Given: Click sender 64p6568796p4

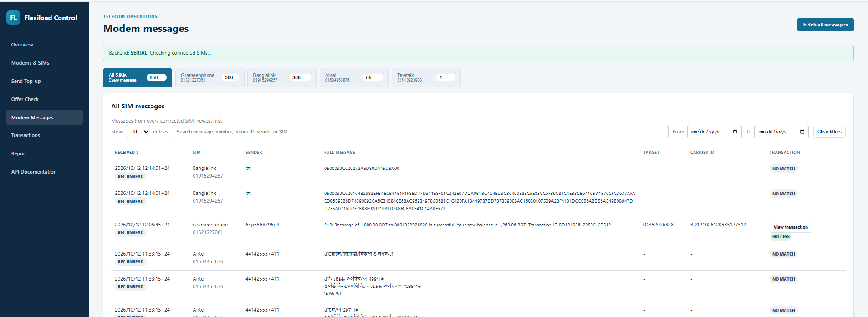Looking at the screenshot, I should pyautogui.click(x=262, y=225).
